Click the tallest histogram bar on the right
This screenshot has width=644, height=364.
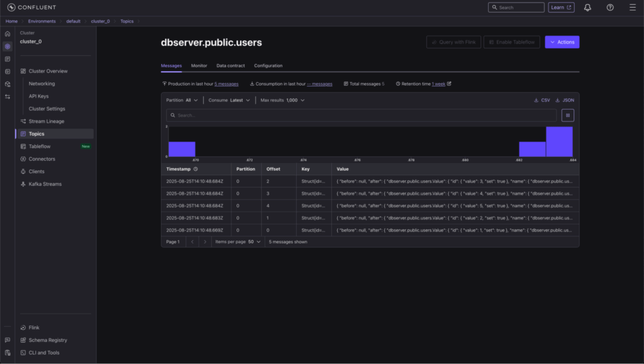[559, 142]
